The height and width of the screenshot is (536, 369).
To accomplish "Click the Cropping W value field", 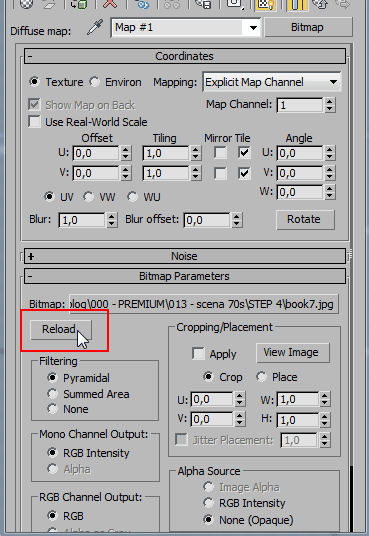I will click(298, 399).
